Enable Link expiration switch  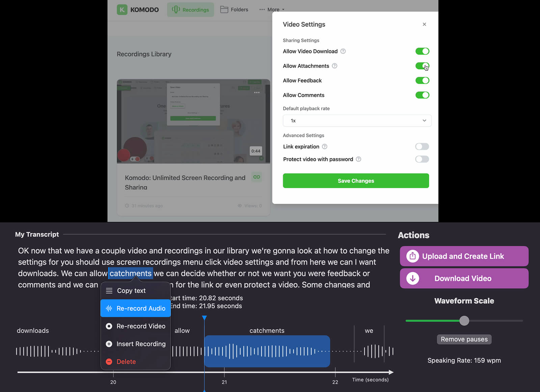[422, 146]
